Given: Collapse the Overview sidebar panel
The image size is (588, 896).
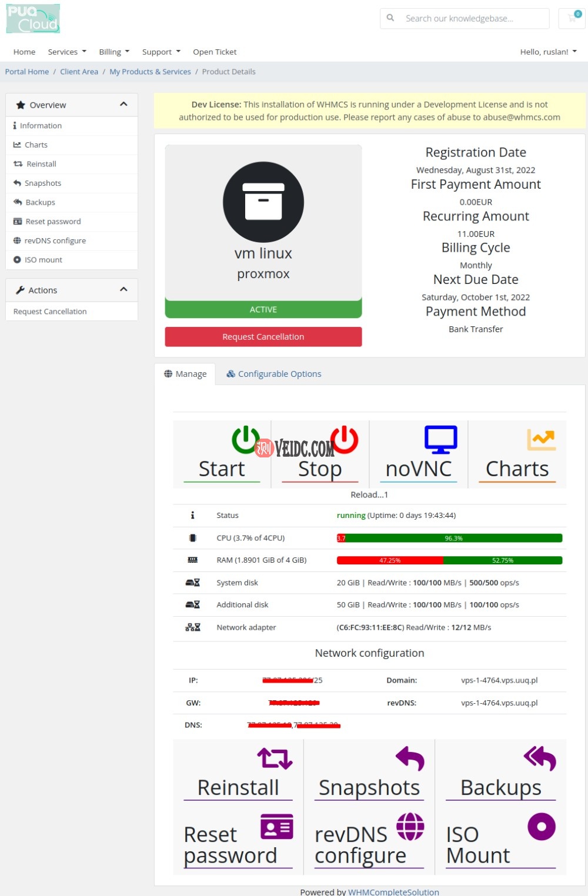Looking at the screenshot, I should [123, 105].
